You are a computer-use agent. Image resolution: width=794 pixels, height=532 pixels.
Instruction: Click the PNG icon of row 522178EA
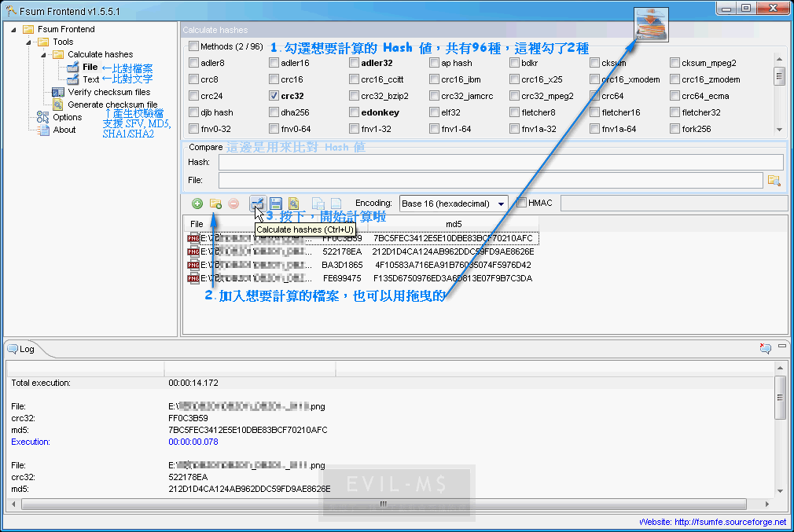pos(193,251)
